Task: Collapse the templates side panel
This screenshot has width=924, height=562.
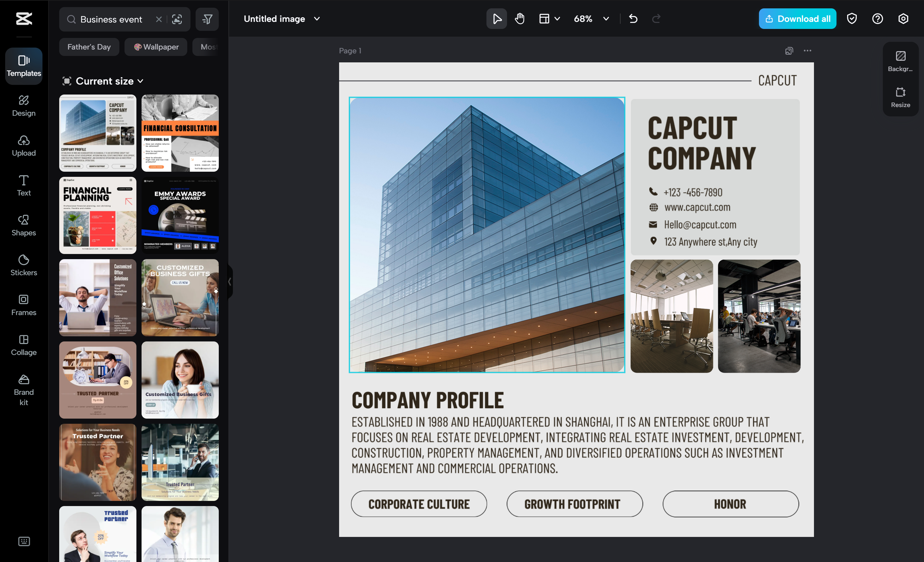Action: 229,282
